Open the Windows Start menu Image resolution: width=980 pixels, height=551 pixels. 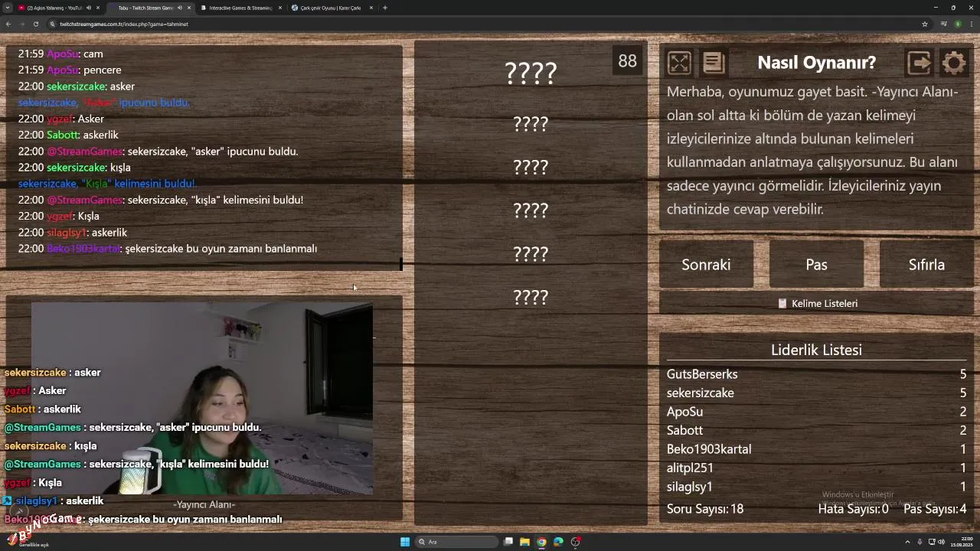click(x=405, y=542)
